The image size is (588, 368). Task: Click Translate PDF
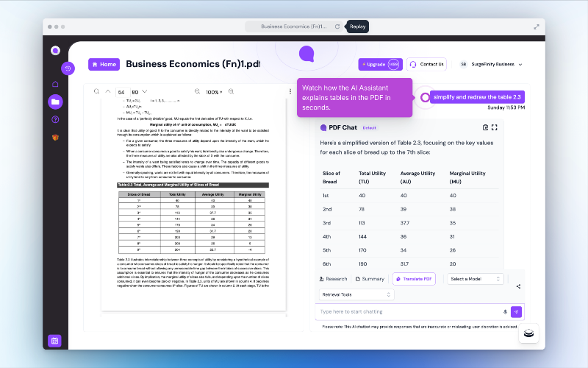tap(414, 279)
